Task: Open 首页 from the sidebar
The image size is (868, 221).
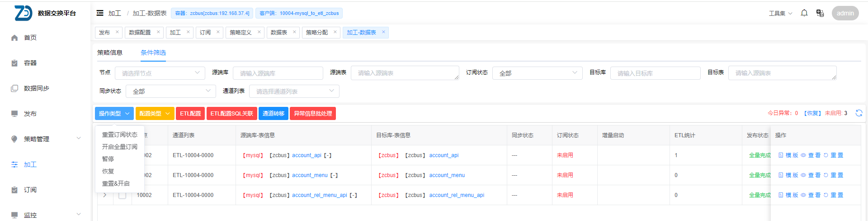Action: tap(30, 38)
